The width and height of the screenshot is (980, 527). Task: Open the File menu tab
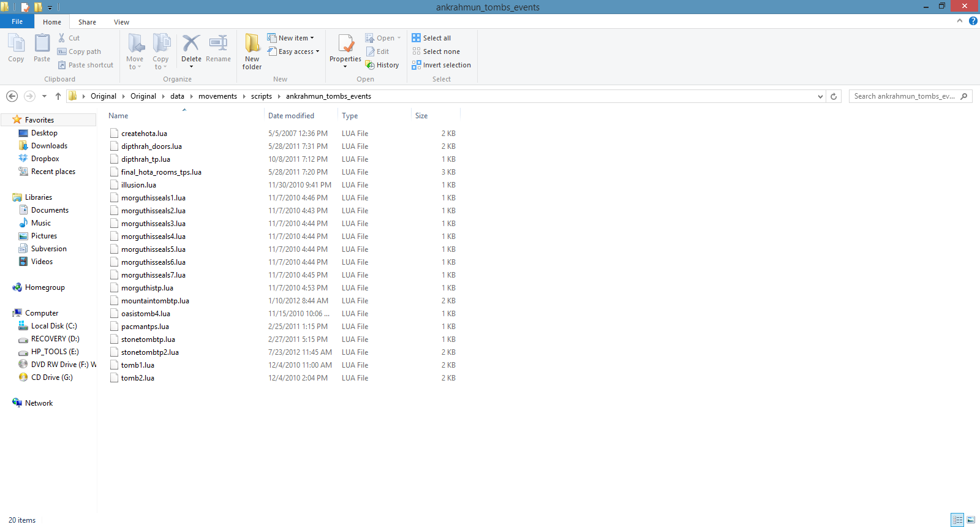17,21
